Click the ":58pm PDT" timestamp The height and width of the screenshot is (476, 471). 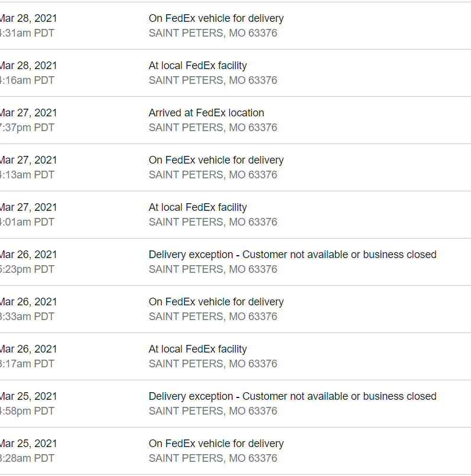27,411
